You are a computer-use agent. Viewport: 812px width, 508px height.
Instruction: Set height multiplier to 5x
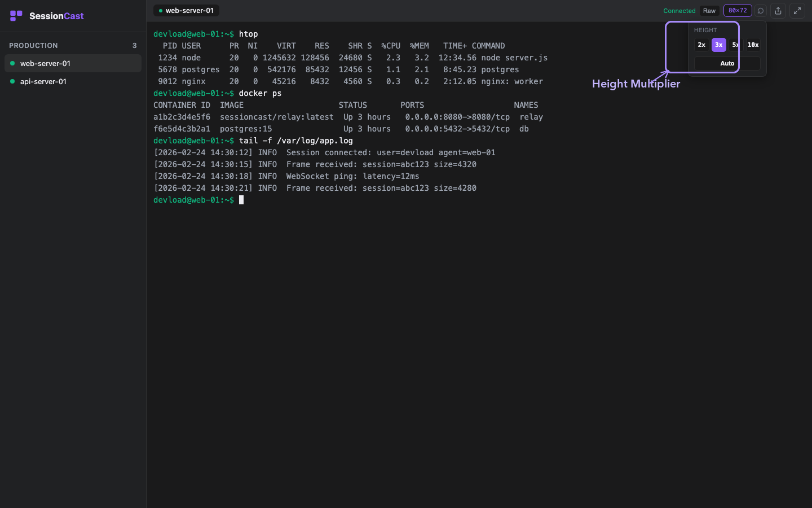735,45
